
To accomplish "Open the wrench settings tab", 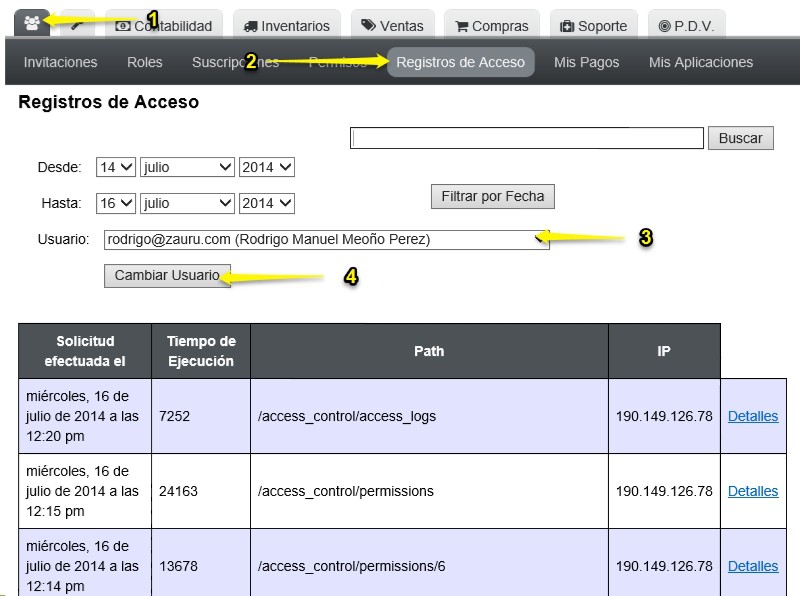I will coord(77,24).
